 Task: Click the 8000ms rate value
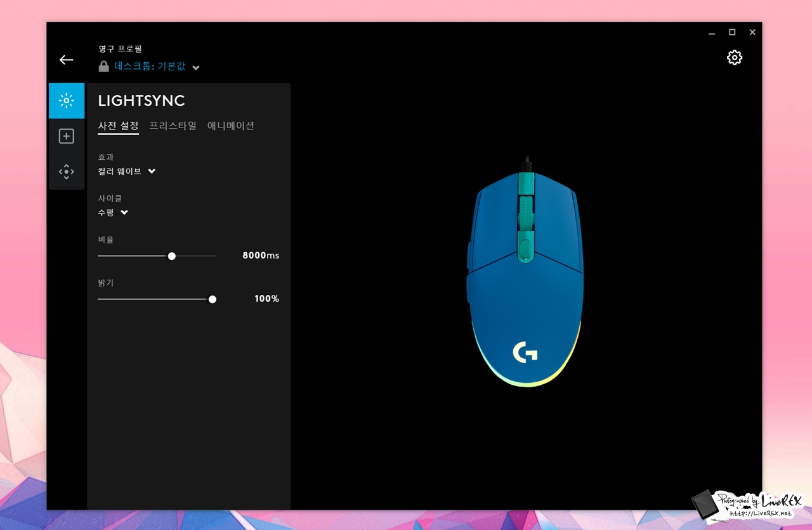[261, 255]
